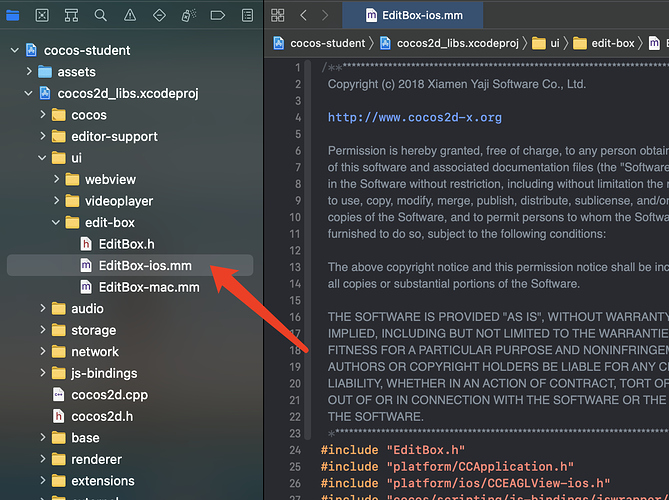Show the Issue navigator warning triangle
This screenshot has height=500, width=669.
130,16
